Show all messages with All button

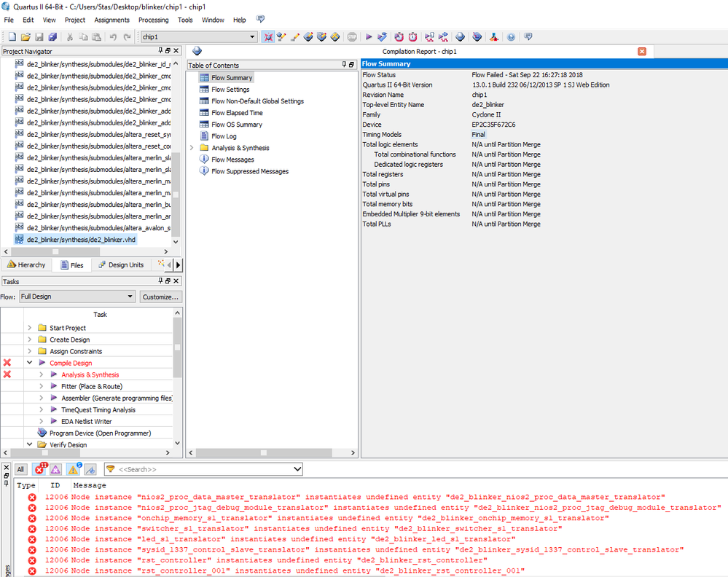(x=20, y=470)
